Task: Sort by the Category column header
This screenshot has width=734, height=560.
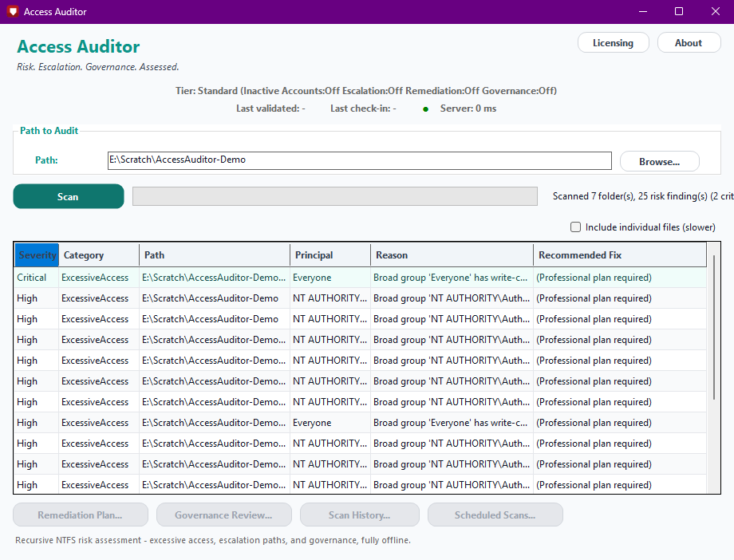Action: pyautogui.click(x=99, y=255)
